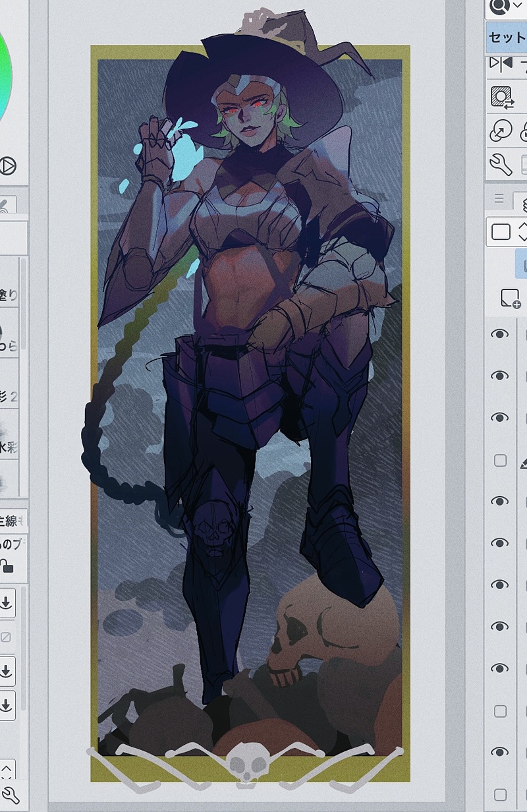This screenshot has height=812, width=527.
Task: Hide the topmost layer via its eye
Action: coord(501,334)
